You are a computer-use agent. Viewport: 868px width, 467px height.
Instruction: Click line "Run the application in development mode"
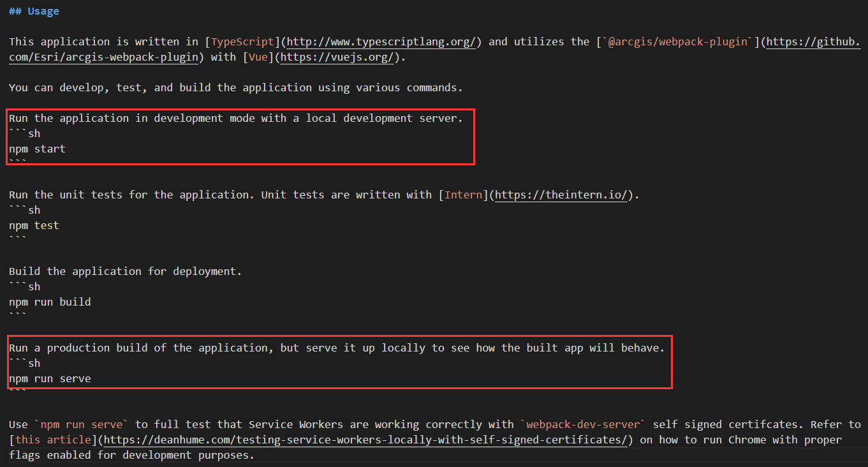[236, 118]
